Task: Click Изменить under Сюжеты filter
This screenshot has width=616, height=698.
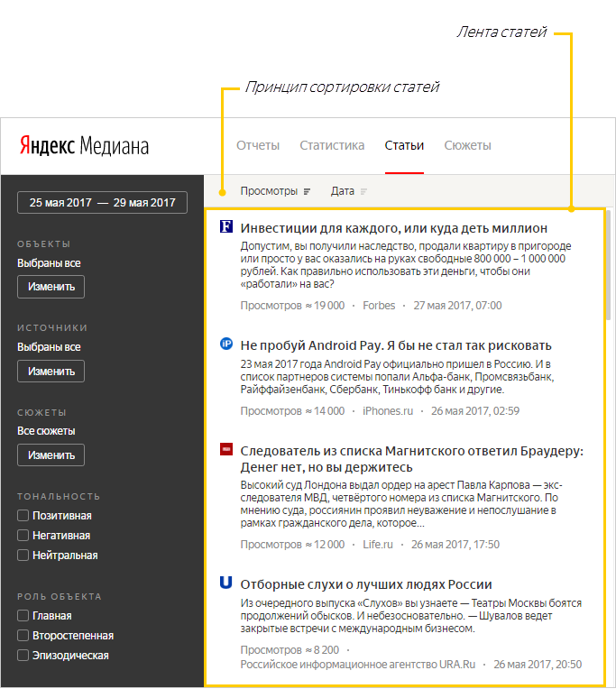Action: pyautogui.click(x=51, y=455)
